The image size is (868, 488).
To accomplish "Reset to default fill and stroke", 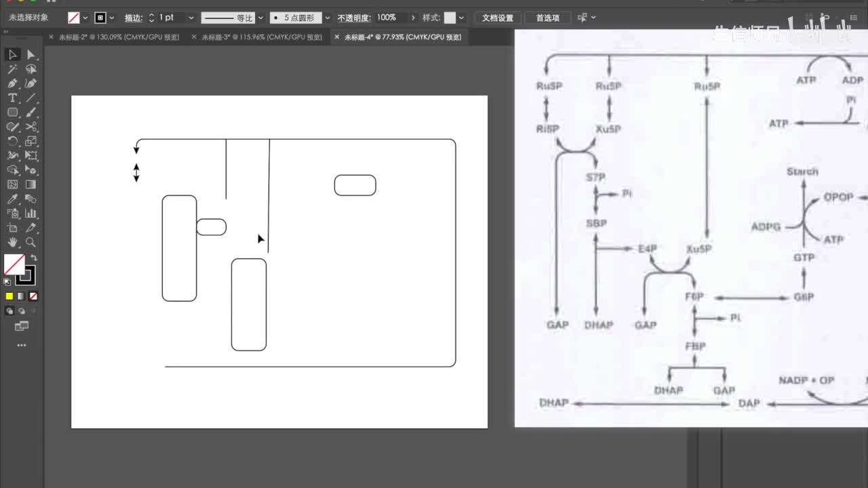I will point(7,281).
